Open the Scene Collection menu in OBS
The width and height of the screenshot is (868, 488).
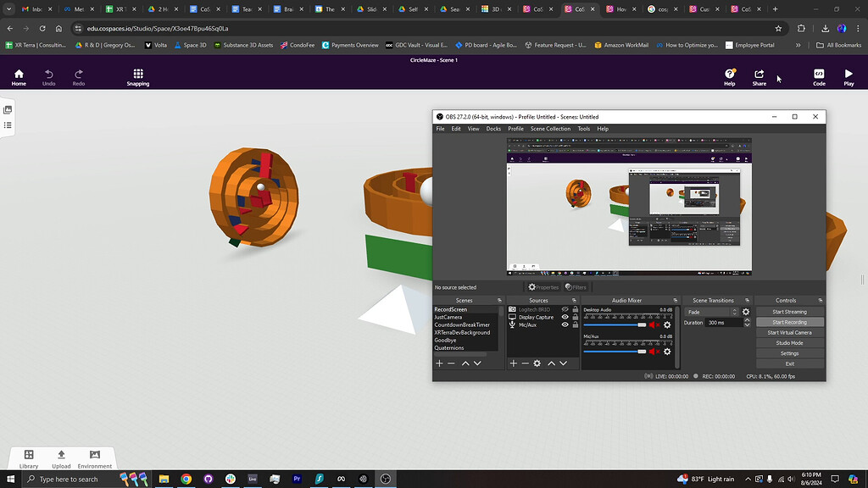click(x=551, y=129)
